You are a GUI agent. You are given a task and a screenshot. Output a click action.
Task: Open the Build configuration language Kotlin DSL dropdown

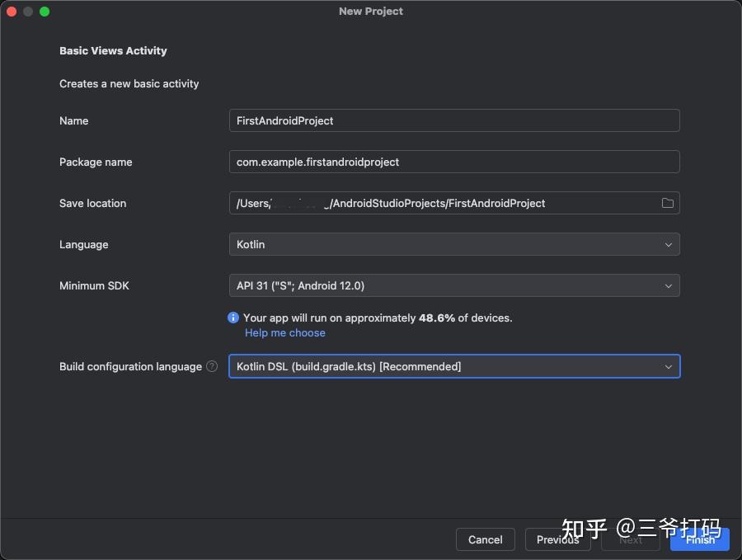coord(454,366)
